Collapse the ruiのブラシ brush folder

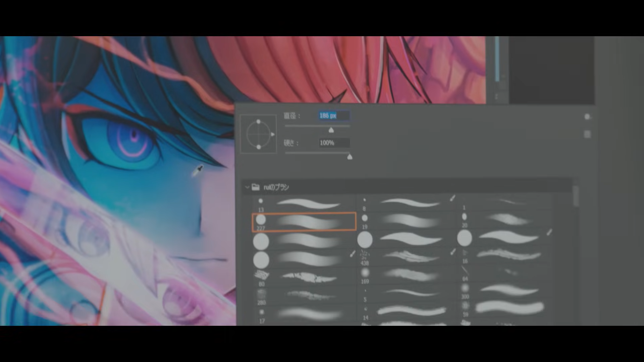pyautogui.click(x=247, y=187)
